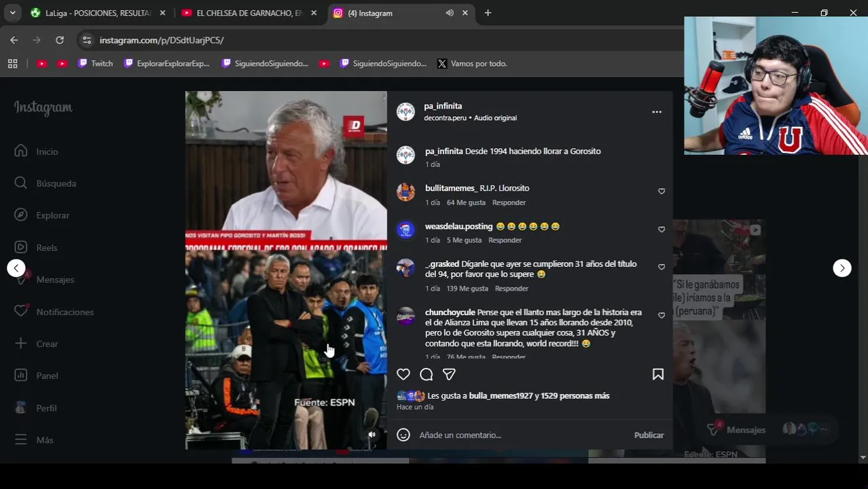Go back in browser
The height and width of the screenshot is (489, 868).
(14, 40)
